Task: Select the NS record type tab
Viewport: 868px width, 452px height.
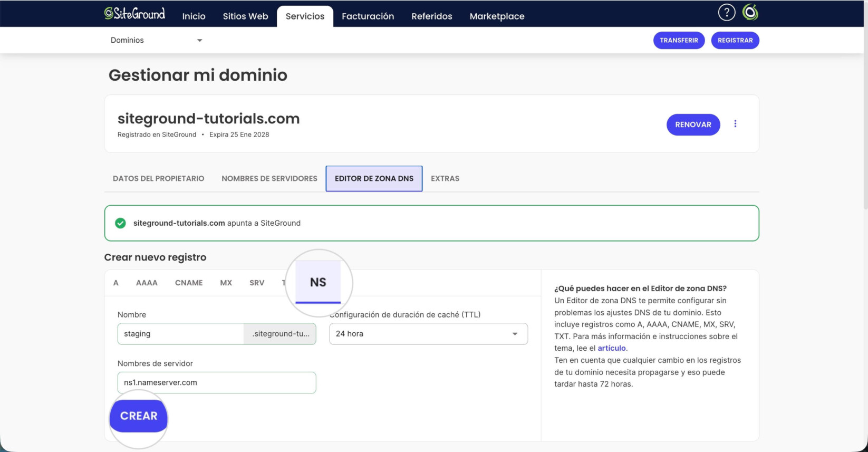Action: pyautogui.click(x=318, y=282)
